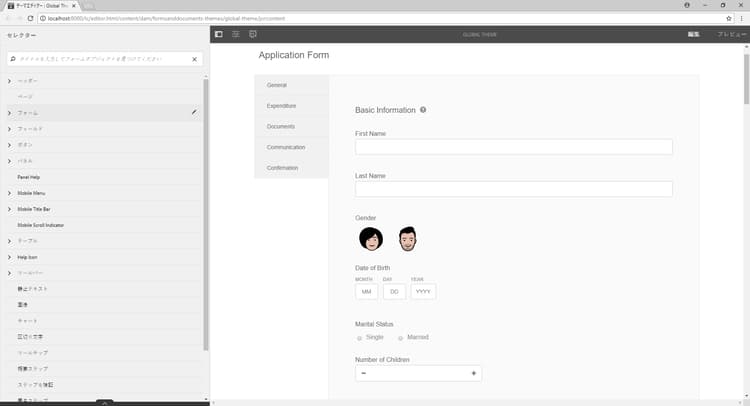Click the minus button for Number of Children
The width and height of the screenshot is (750, 406).
coord(364,373)
